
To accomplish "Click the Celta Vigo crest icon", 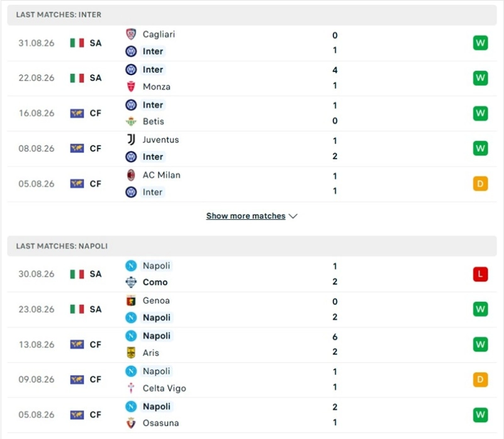I will (x=131, y=388).
